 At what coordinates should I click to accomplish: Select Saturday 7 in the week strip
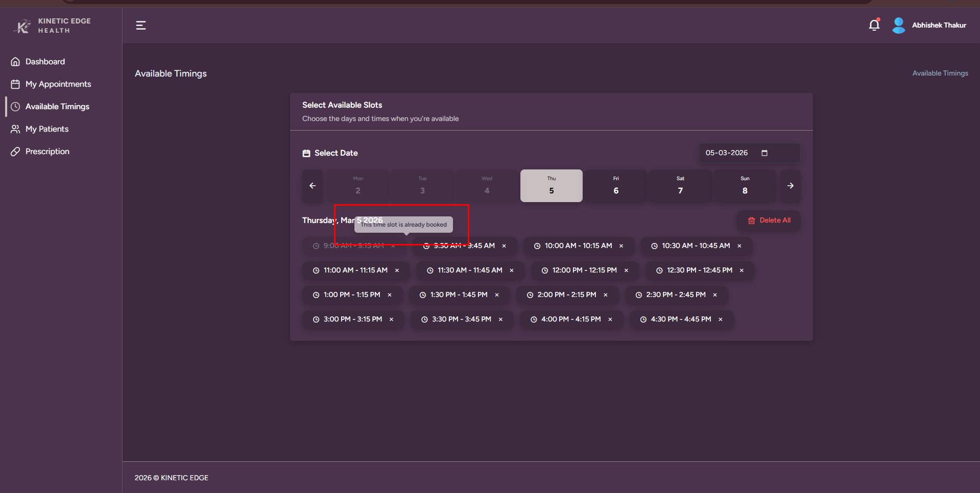coord(680,186)
